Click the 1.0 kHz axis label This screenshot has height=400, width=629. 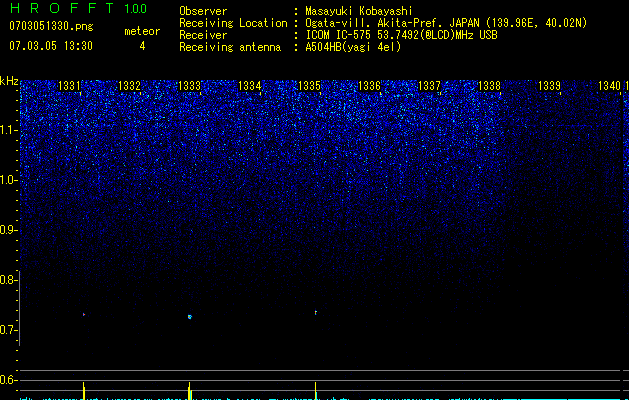click(x=8, y=180)
